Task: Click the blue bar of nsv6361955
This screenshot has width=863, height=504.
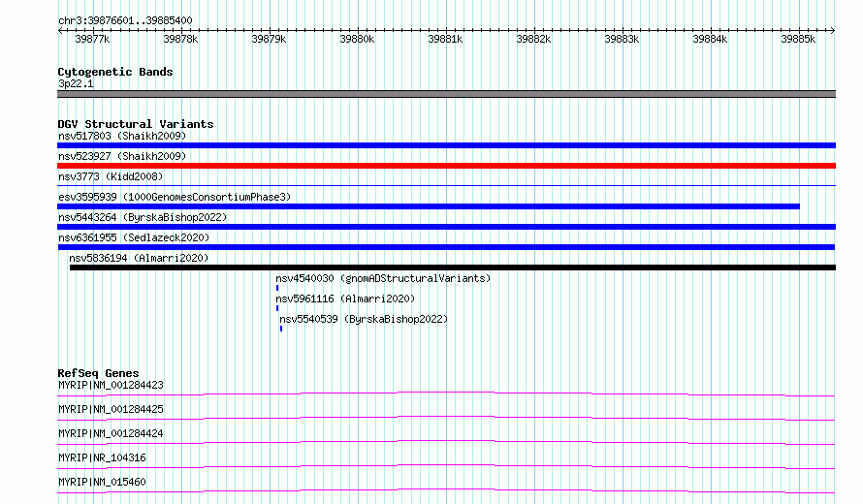Action: pos(446,247)
